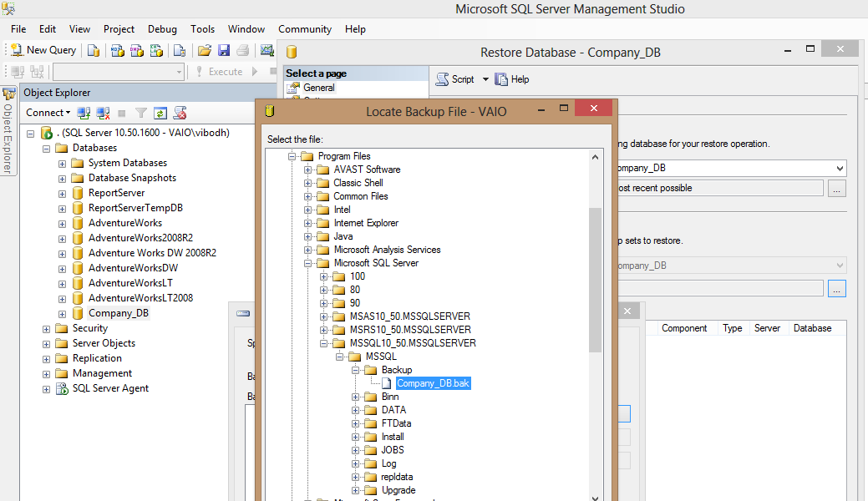Open the Script dropdown arrow
Screen dimensions: 868x501
(485, 79)
